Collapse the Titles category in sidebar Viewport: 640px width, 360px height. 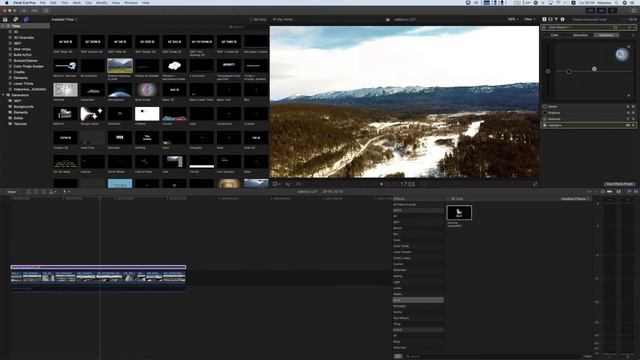[x=3, y=26]
